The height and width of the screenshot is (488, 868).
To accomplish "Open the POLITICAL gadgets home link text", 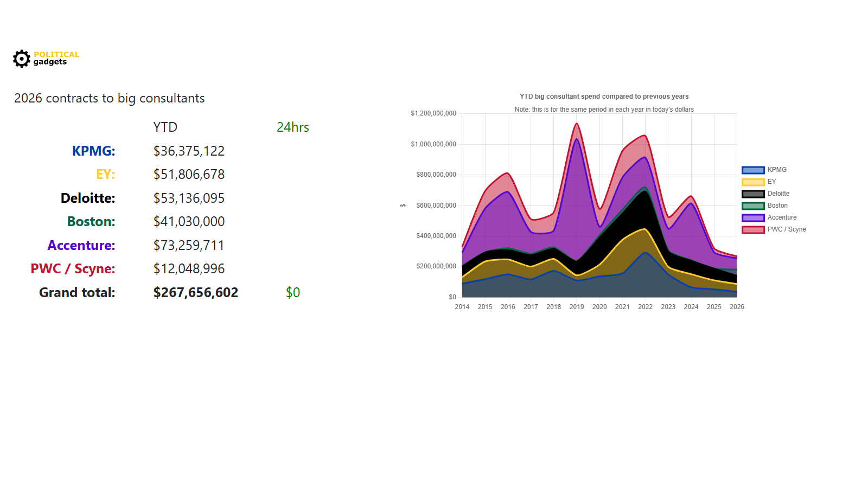I will (x=56, y=58).
